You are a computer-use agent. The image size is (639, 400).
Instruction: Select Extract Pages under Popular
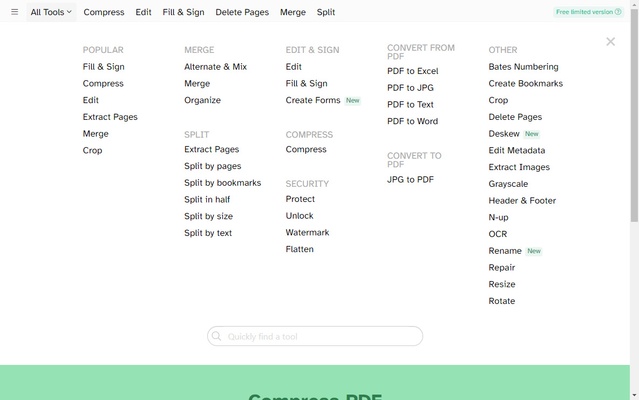pyautogui.click(x=110, y=117)
